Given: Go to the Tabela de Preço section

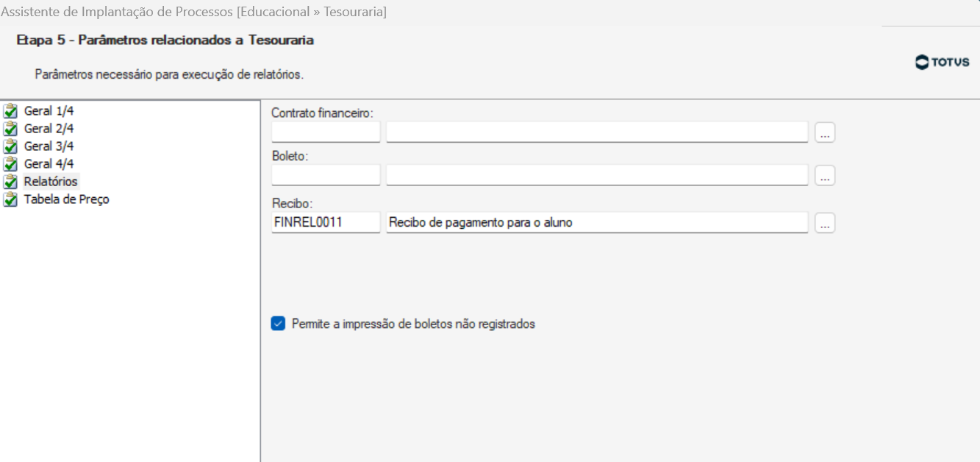Looking at the screenshot, I should (66, 199).
